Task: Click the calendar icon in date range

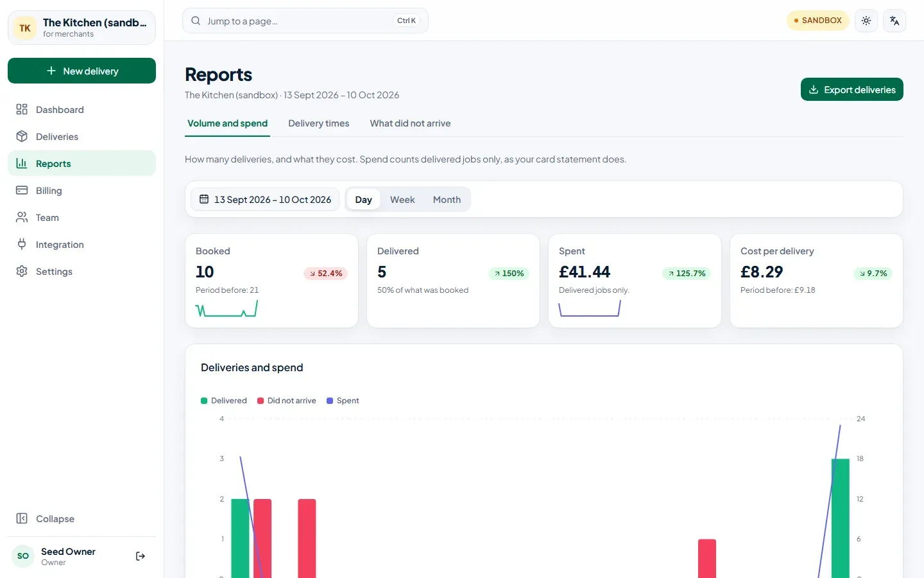Action: 204,199
